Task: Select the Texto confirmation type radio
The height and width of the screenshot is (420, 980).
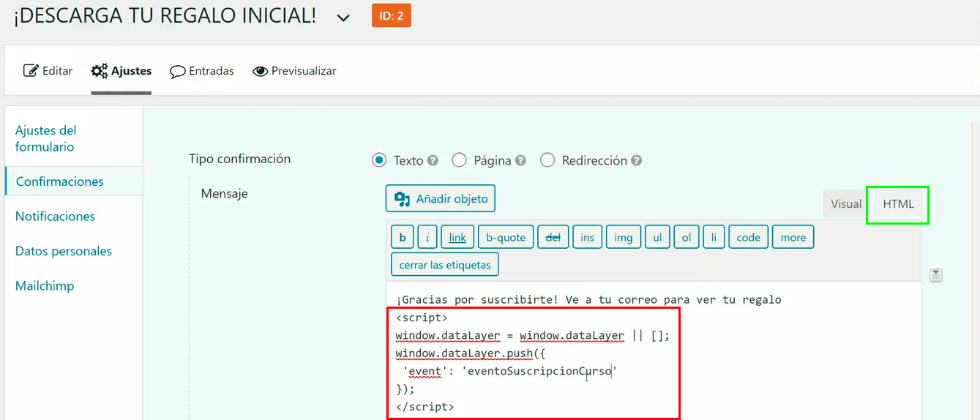Action: (379, 160)
